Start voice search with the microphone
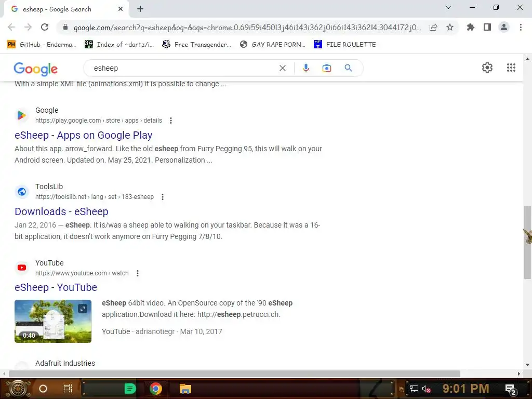The width and height of the screenshot is (532, 399). 305,68
